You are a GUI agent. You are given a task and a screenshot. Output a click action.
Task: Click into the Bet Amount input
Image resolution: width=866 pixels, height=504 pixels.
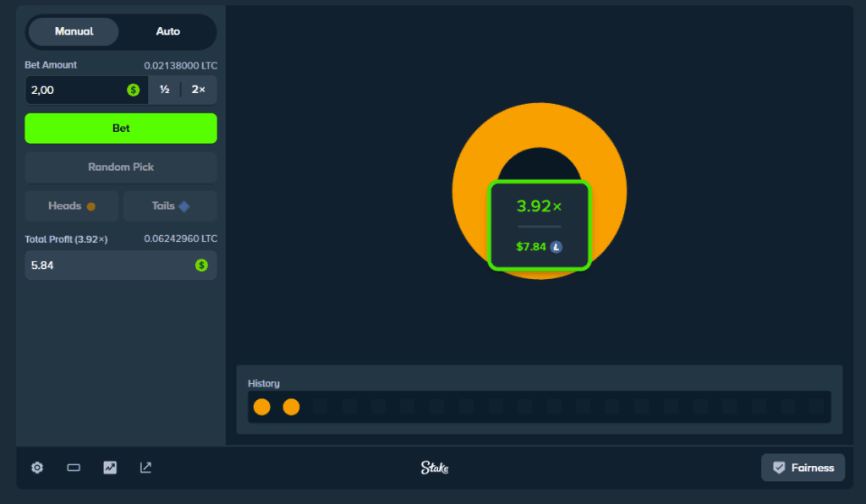76,90
